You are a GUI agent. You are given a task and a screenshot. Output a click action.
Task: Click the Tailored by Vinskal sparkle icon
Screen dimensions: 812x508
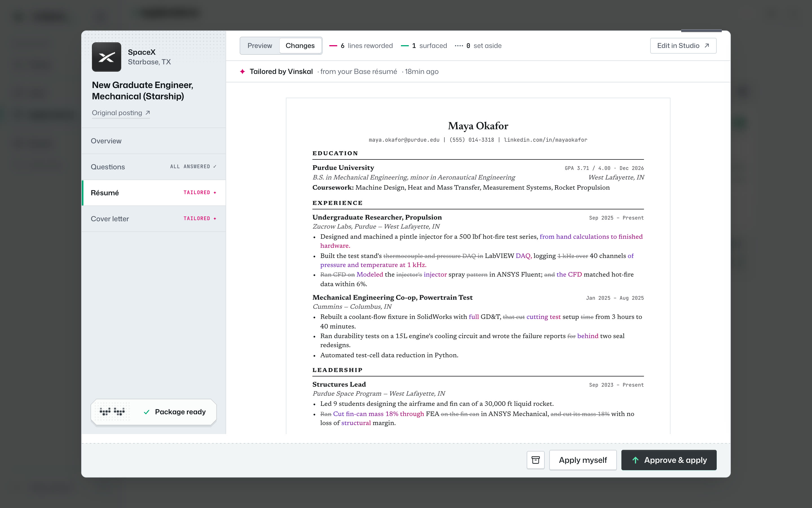coord(242,72)
